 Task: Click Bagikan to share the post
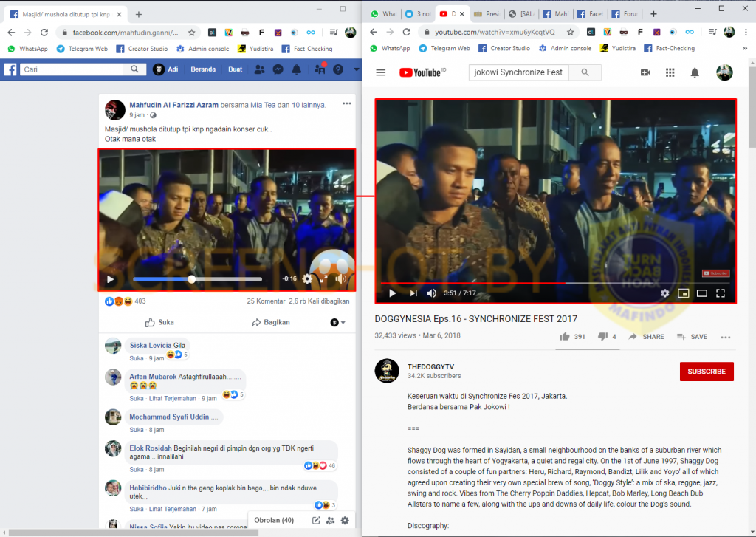(x=271, y=323)
